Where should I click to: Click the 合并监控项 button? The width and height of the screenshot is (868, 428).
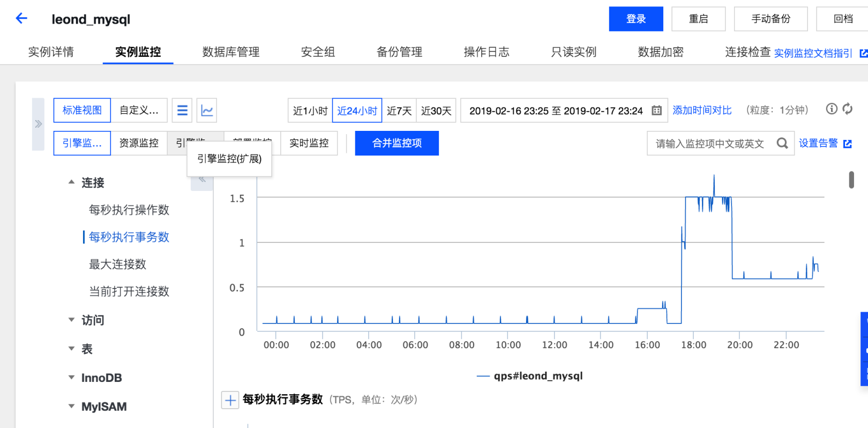coord(397,143)
